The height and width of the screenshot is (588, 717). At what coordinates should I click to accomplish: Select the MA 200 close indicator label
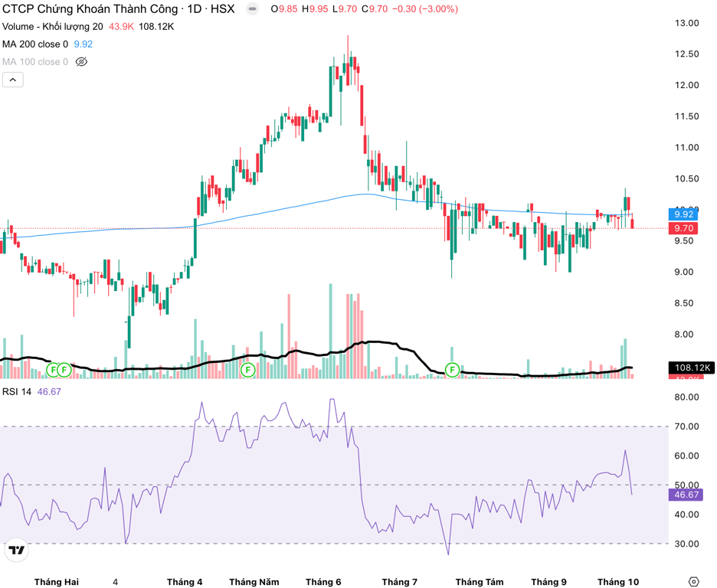[x=35, y=44]
